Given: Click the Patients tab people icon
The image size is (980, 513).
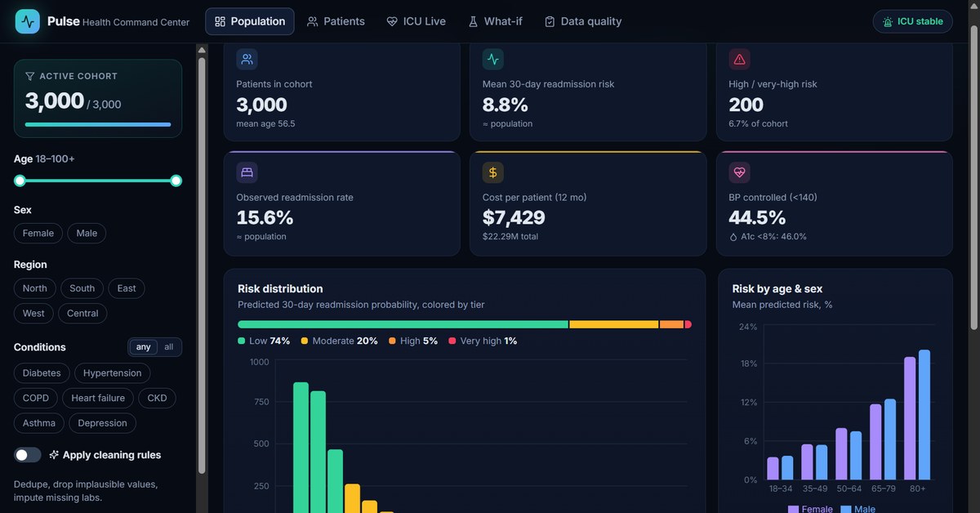Looking at the screenshot, I should (313, 21).
